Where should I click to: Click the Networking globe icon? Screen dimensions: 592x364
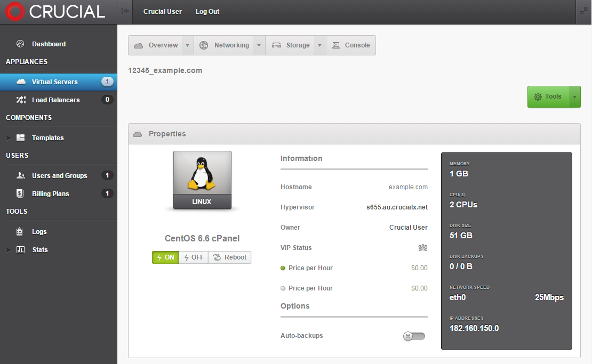(204, 45)
